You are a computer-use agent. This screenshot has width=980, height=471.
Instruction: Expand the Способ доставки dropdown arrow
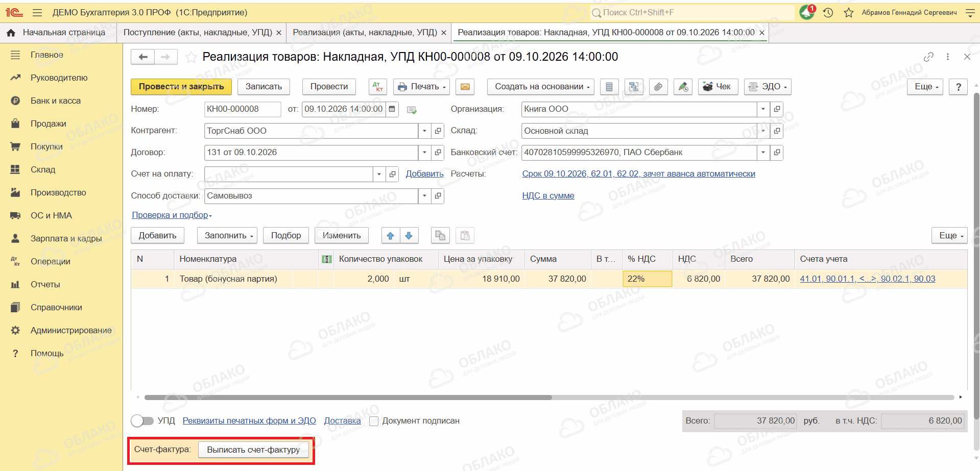(424, 196)
